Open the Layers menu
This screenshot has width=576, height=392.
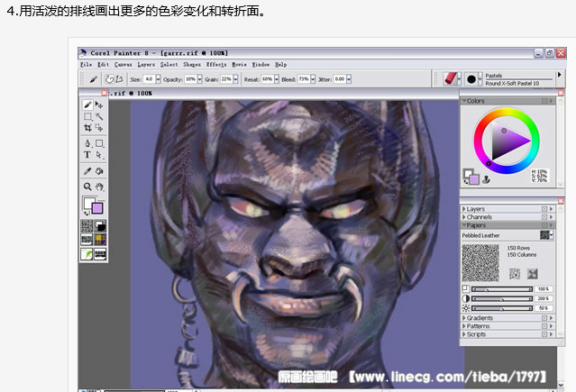(x=146, y=64)
